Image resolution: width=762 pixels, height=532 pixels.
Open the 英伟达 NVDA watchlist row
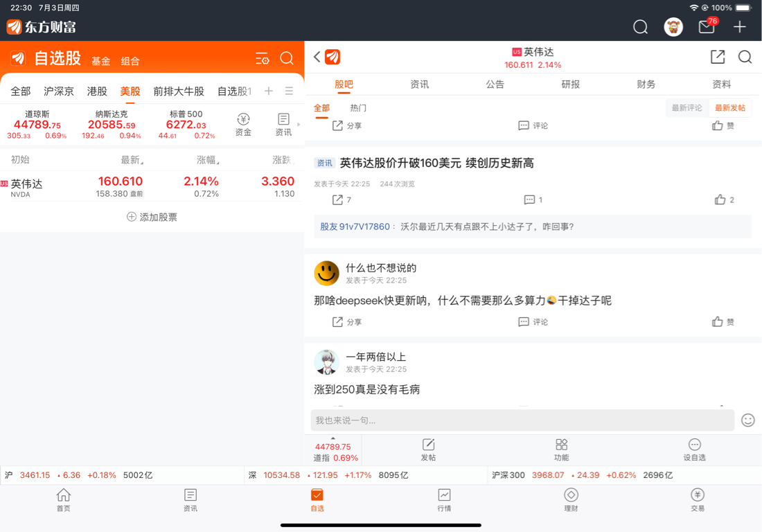click(x=152, y=186)
